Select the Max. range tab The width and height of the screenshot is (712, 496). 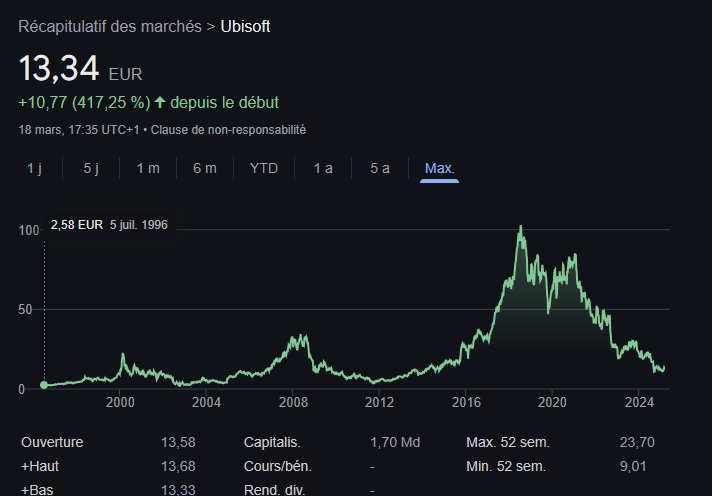click(440, 169)
